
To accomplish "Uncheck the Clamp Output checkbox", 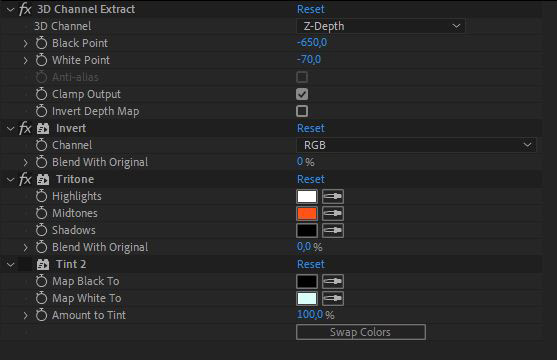I will coord(302,94).
